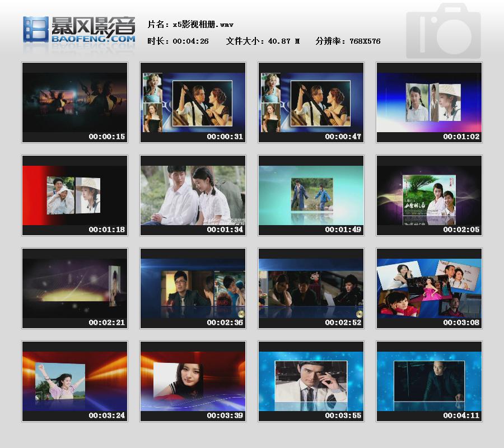Open the dark frame at 00:02:21

(74, 288)
